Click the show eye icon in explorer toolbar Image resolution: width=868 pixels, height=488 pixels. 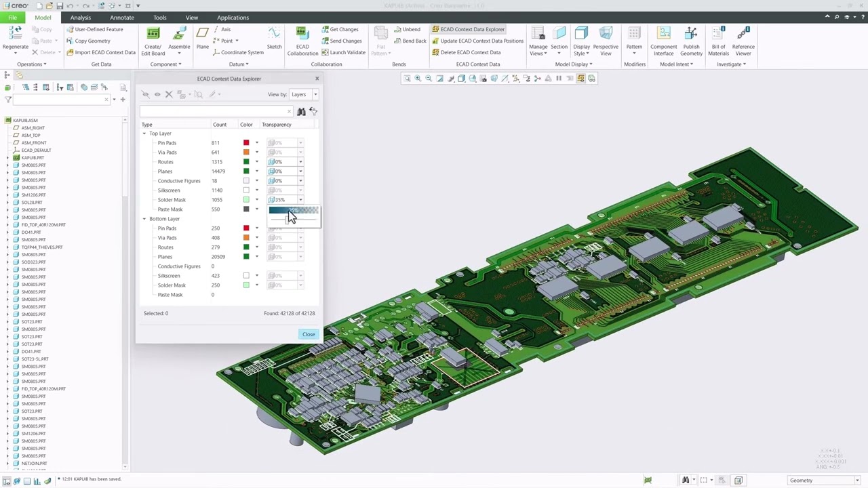tap(157, 94)
